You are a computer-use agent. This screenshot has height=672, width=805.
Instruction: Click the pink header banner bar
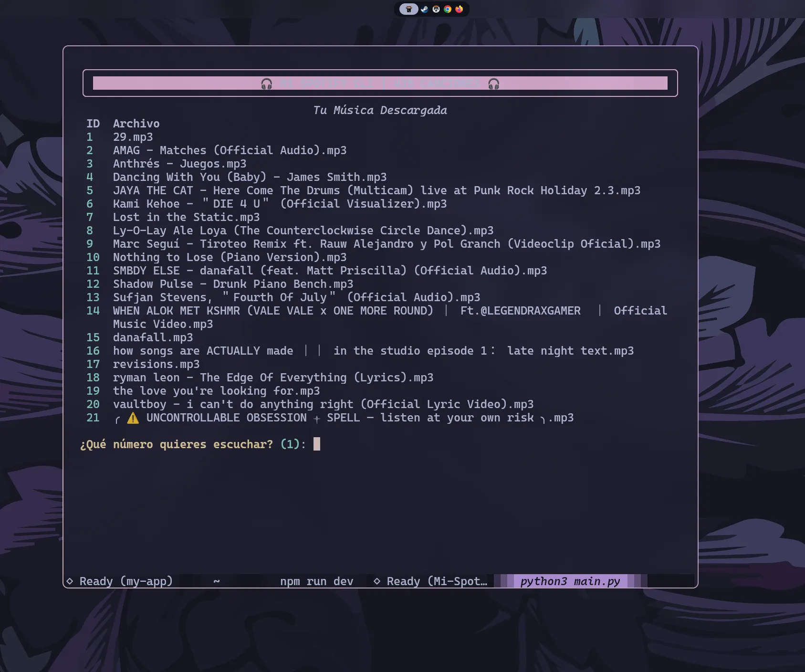coord(380,83)
